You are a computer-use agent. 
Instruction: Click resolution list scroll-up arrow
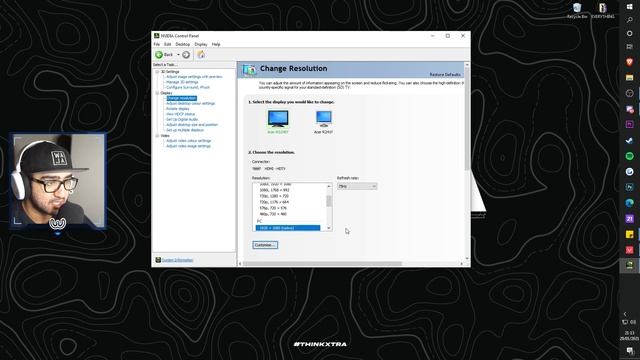coord(329,186)
